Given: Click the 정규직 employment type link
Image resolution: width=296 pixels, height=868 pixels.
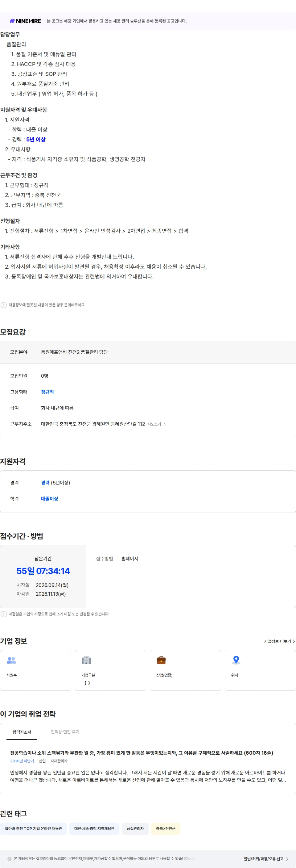Looking at the screenshot, I should pos(47,392).
